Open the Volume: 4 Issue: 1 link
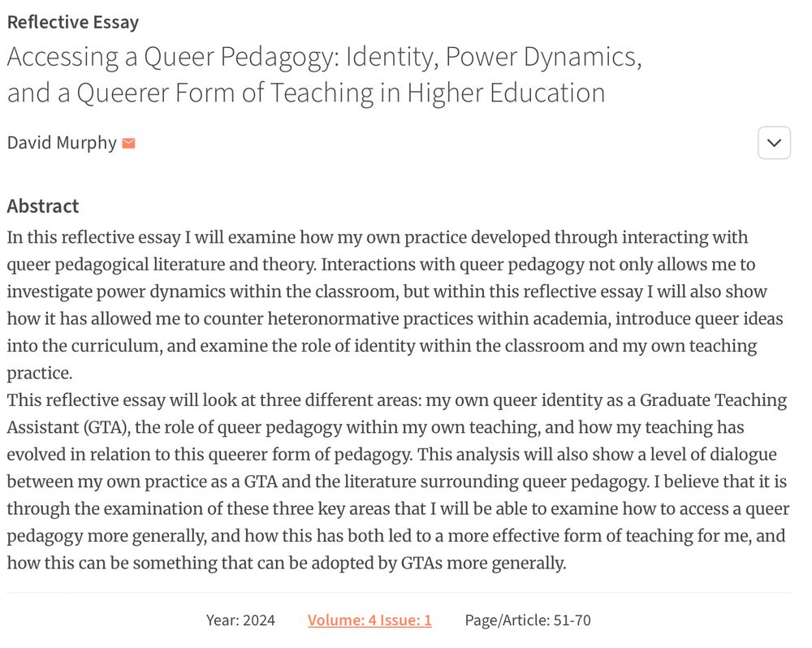 (x=369, y=620)
